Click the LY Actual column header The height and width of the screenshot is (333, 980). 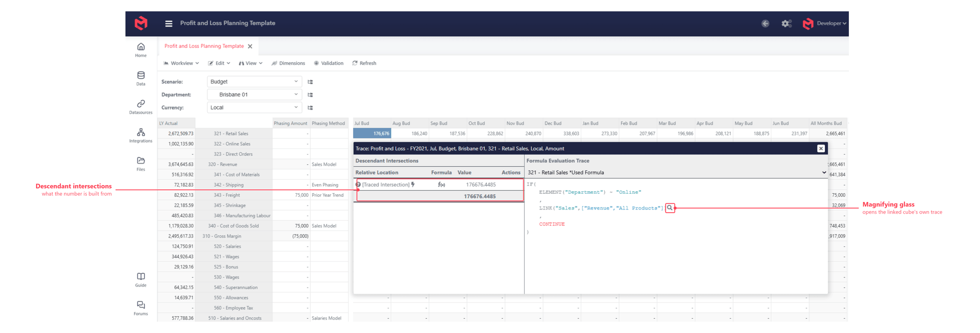(176, 123)
